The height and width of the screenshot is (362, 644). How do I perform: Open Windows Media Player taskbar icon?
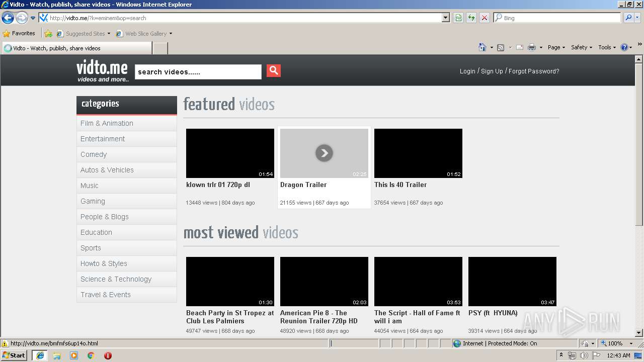pyautogui.click(x=74, y=355)
